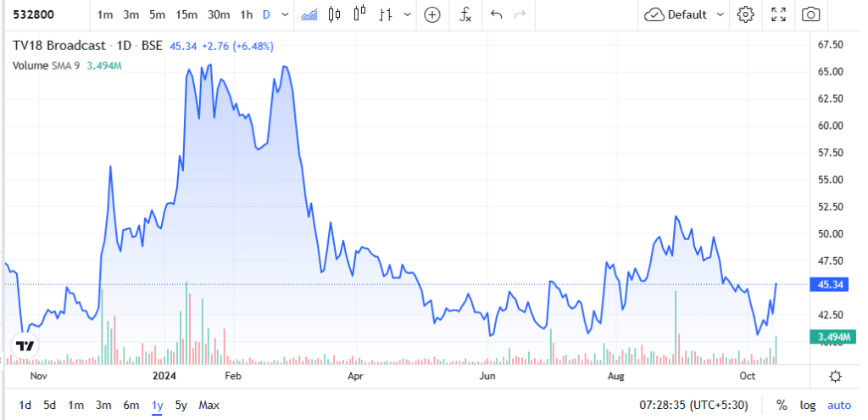868x420 pixels.
Task: Click the TradingView logo on the chart
Action: (25, 346)
